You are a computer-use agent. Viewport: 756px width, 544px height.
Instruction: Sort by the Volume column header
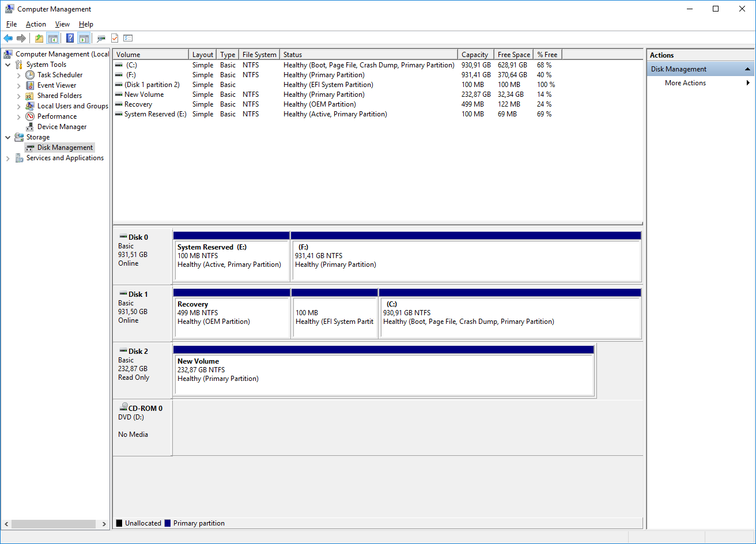click(x=151, y=55)
